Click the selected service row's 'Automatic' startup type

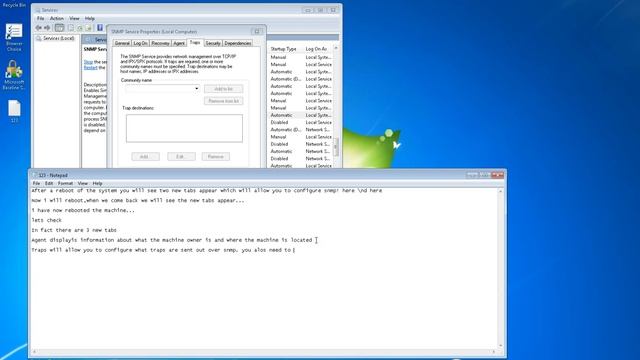pyautogui.click(x=281, y=115)
